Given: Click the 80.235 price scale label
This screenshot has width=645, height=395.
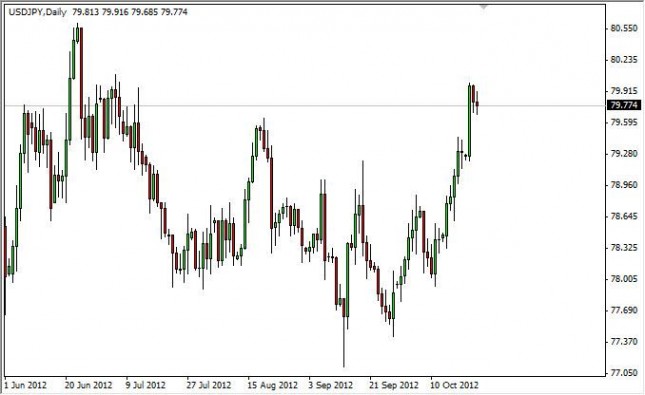Looking at the screenshot, I should [624, 60].
